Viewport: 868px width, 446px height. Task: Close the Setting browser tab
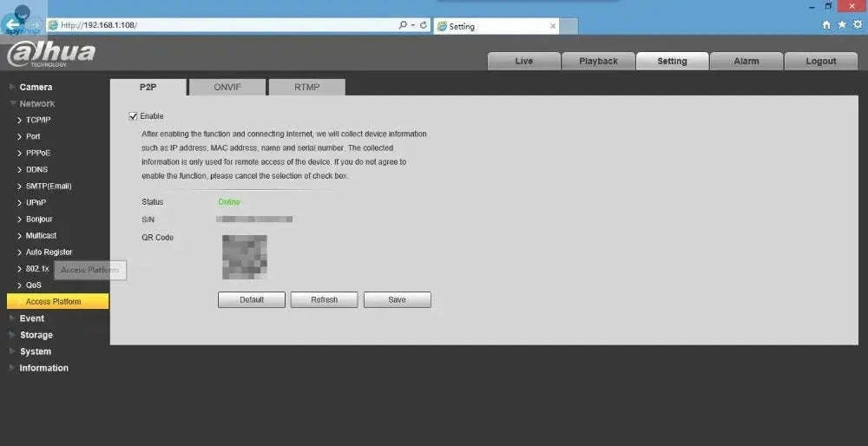pos(553,26)
